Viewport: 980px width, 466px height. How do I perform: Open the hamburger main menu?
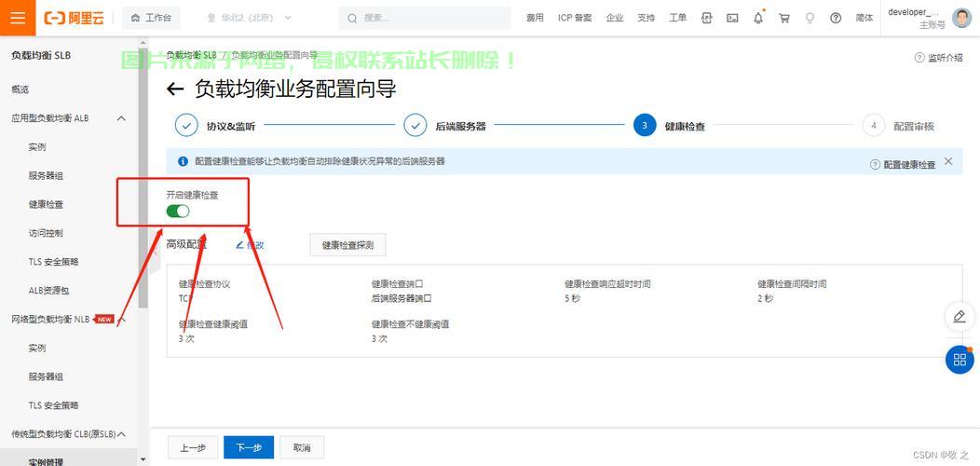(18, 18)
